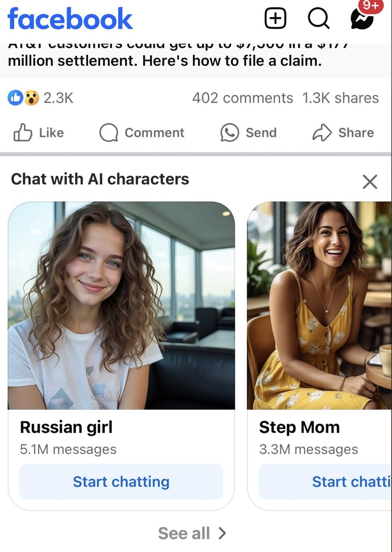Start chatting with Step Mom
The width and height of the screenshot is (392, 552).
tap(325, 482)
